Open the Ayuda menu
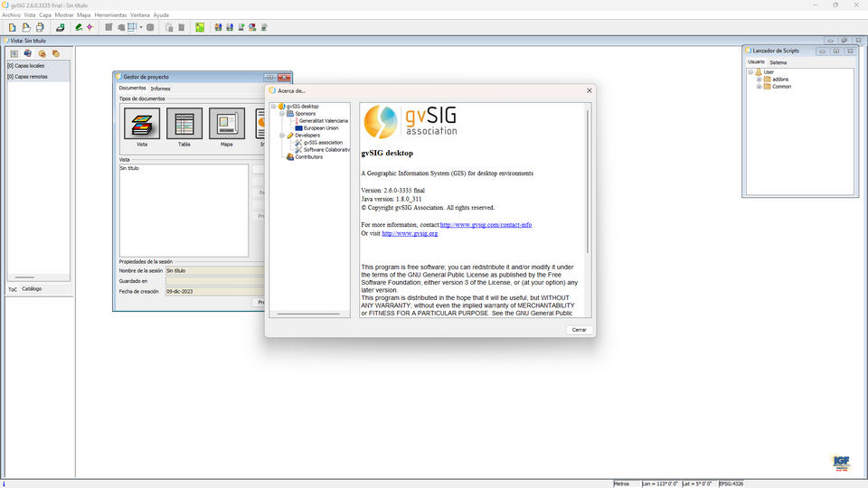This screenshot has height=488, width=868. pyautogui.click(x=161, y=15)
